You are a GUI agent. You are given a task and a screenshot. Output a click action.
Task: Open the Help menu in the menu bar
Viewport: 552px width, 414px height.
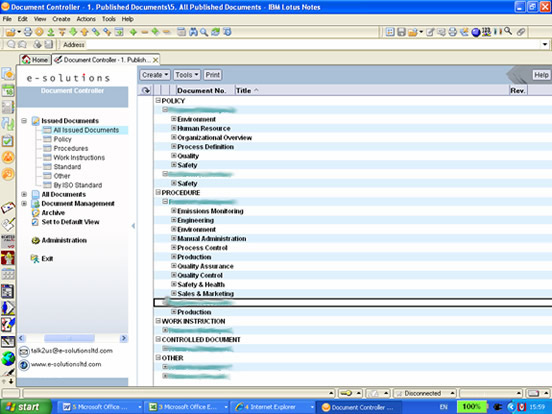(127, 19)
